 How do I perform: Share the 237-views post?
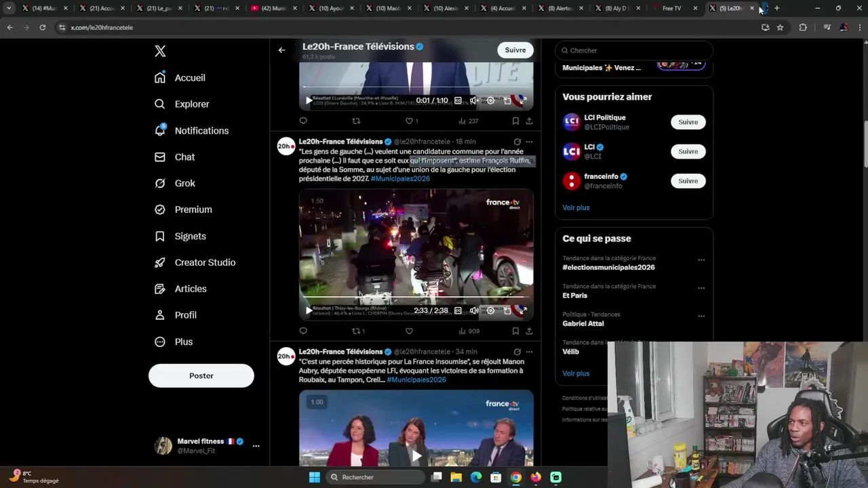point(529,121)
